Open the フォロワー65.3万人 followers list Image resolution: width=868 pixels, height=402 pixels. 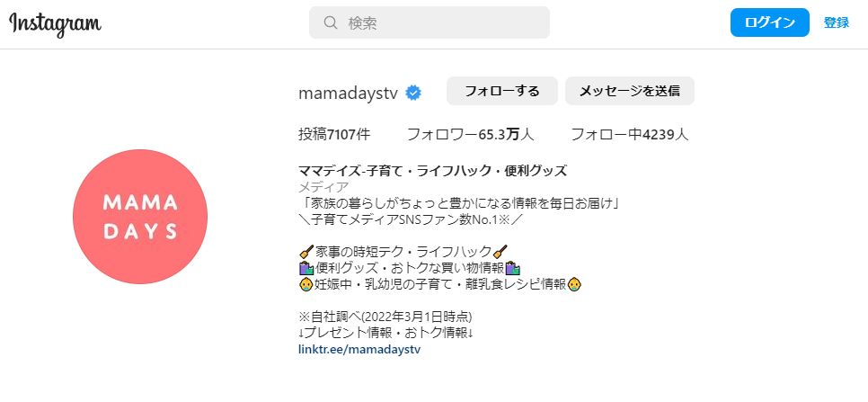(x=471, y=134)
